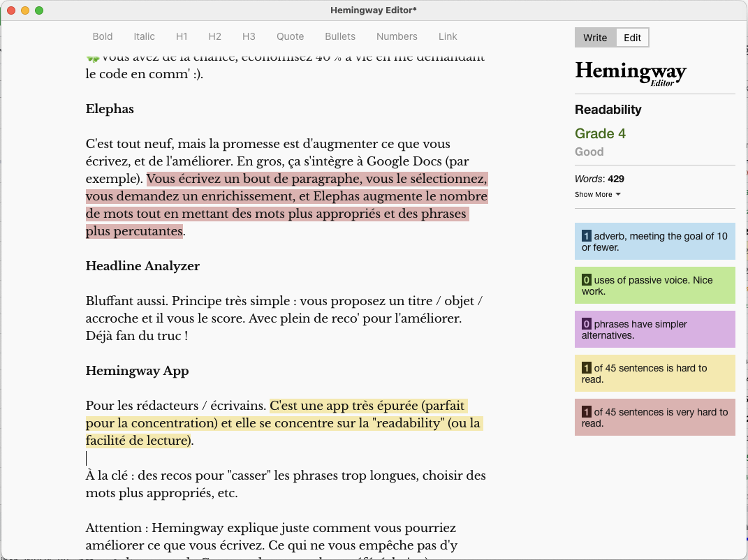This screenshot has width=748, height=560.
Task: Click the paragraph starting 'Bluffant aussi'
Action: coord(284,318)
